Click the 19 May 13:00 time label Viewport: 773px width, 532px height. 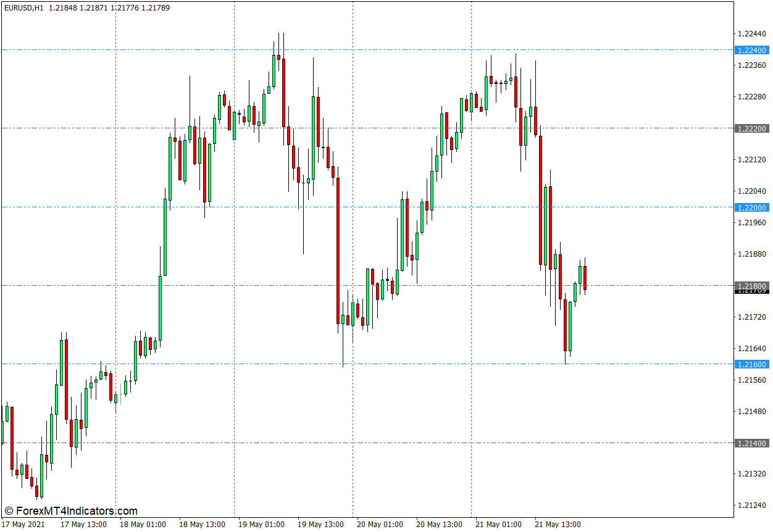coord(320,525)
